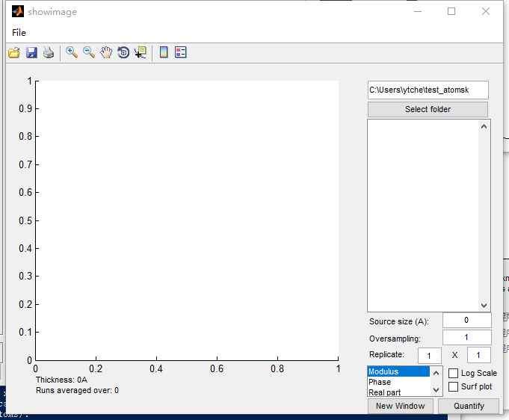
Task: Enable the Log Scale checkbox
Action: coord(454,373)
